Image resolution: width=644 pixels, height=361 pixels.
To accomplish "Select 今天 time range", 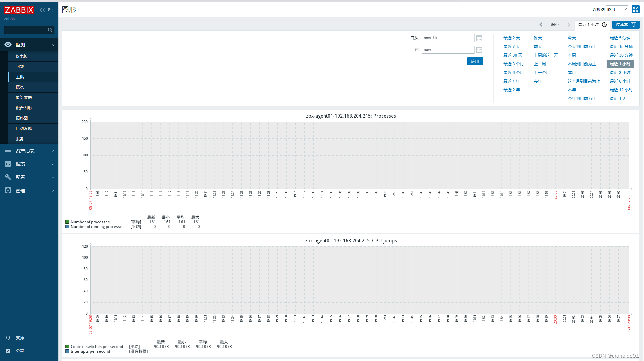I will point(572,38).
